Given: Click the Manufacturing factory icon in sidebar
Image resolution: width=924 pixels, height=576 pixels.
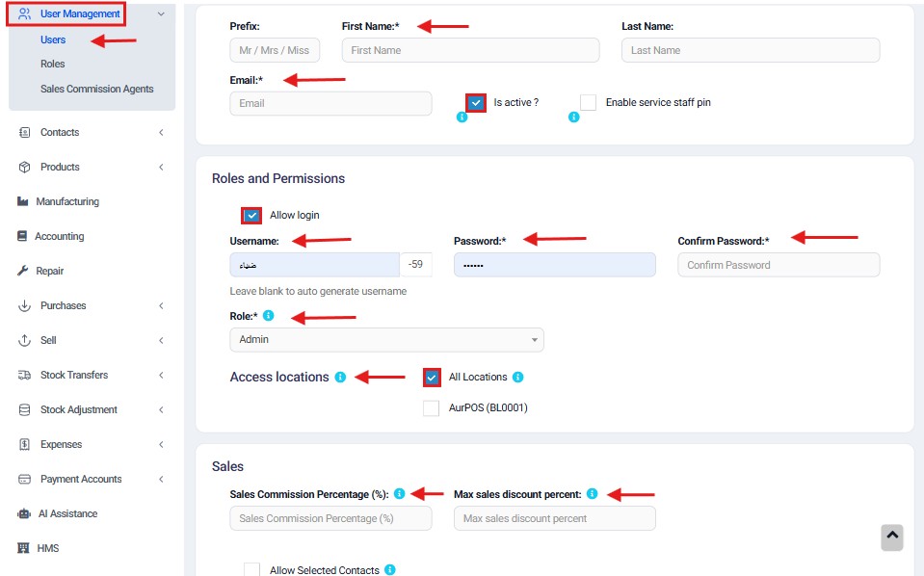Looking at the screenshot, I should [23, 201].
